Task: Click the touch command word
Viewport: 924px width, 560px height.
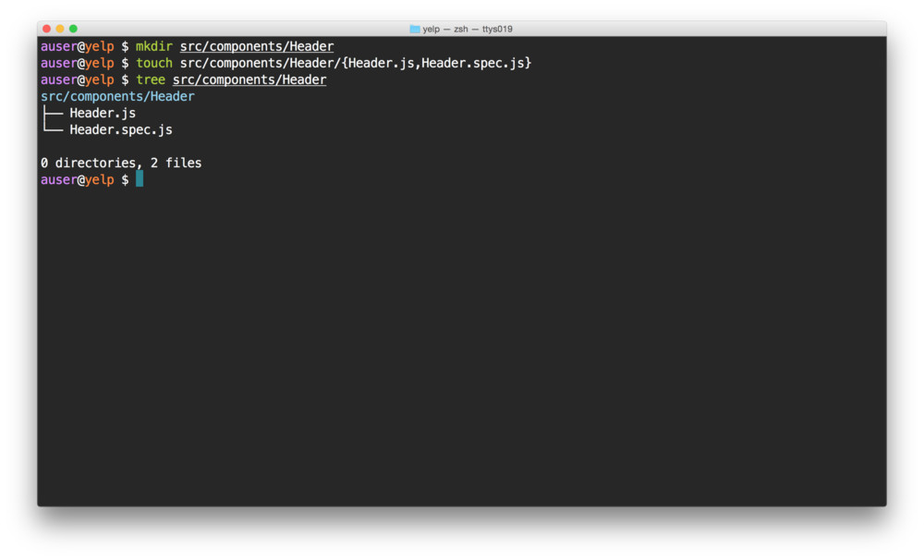Action: pos(154,63)
